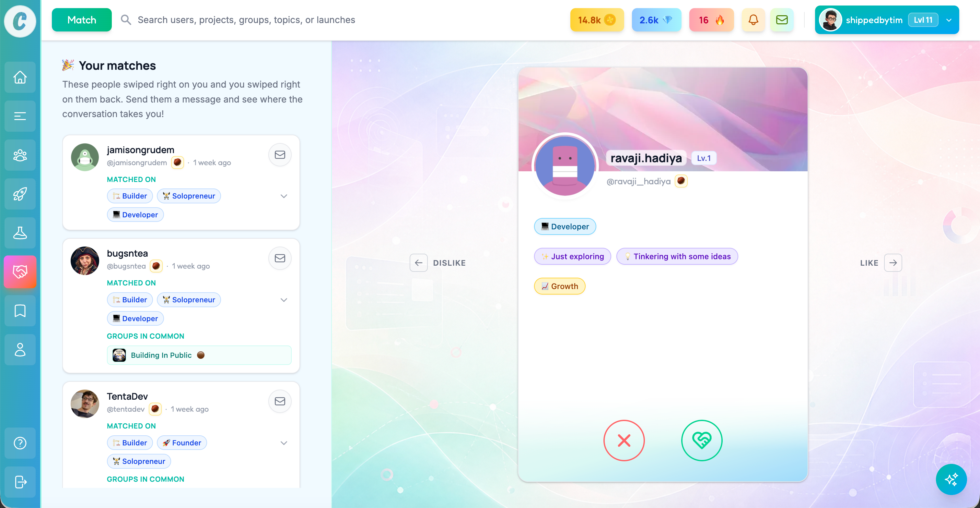The width and height of the screenshot is (980, 508).
Task: Open TentaDev's avatar
Action: (85, 404)
